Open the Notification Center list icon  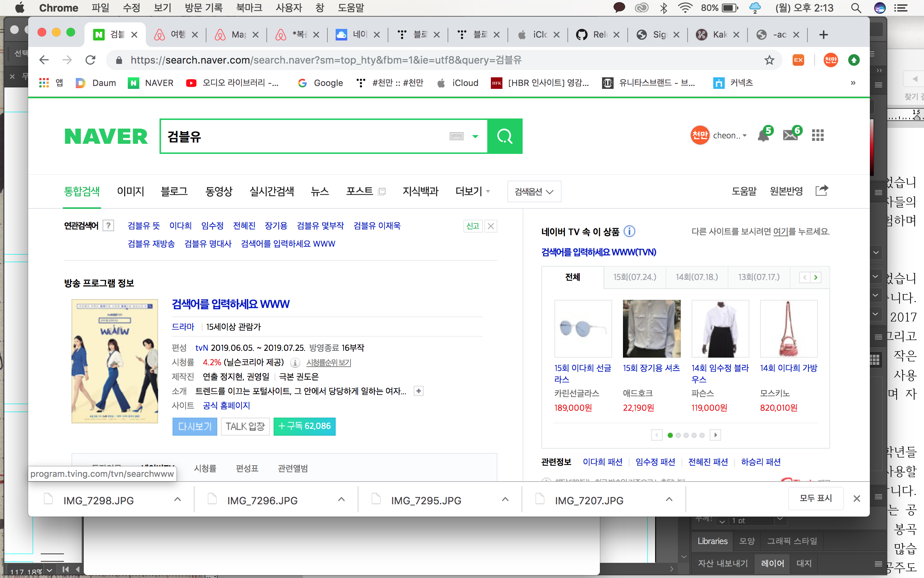(x=901, y=8)
